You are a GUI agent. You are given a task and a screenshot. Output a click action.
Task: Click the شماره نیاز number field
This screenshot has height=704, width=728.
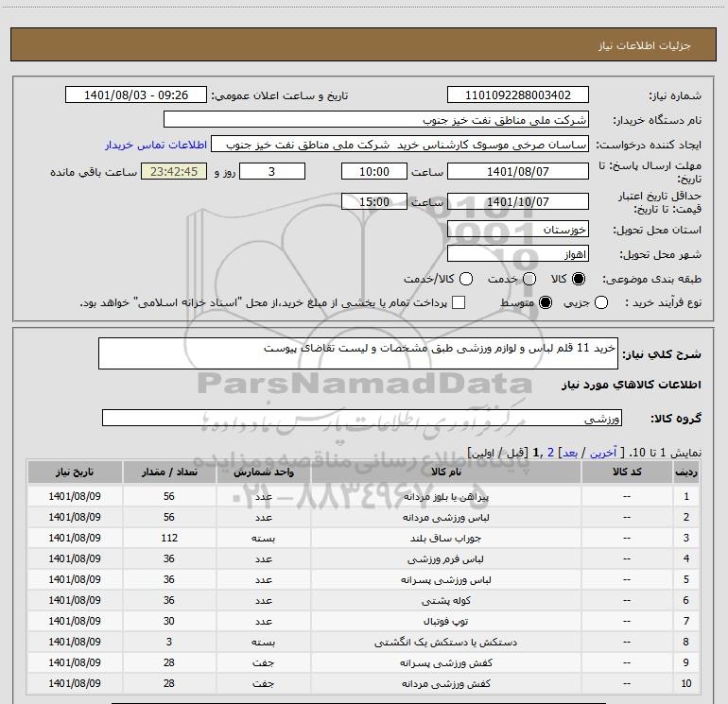tap(517, 95)
